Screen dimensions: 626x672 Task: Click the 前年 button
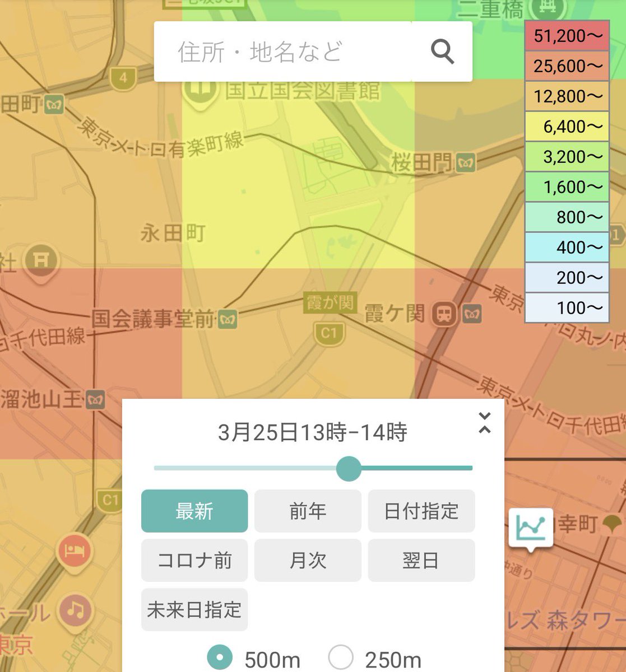[308, 511]
